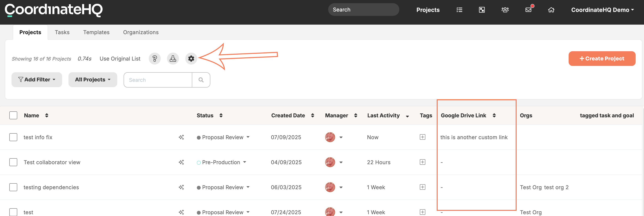Open the test info fix project
This screenshot has height=216, width=644.
pos(38,137)
